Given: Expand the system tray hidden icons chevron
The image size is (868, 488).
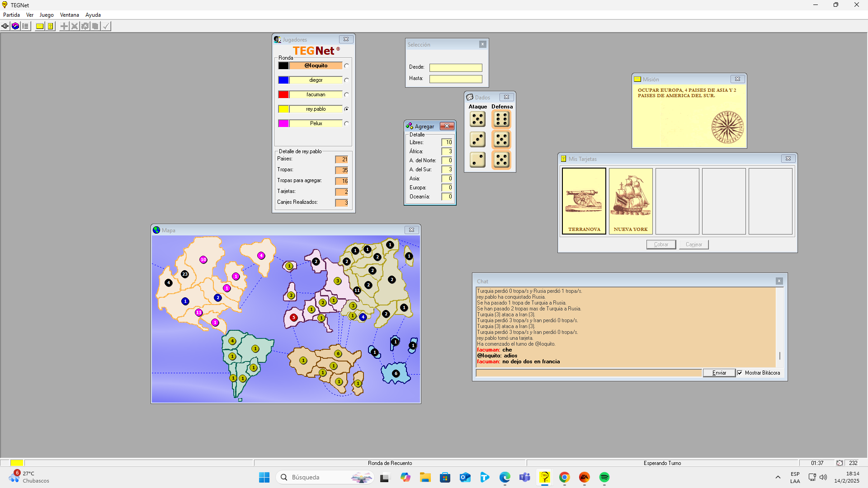Looking at the screenshot, I should (778, 477).
